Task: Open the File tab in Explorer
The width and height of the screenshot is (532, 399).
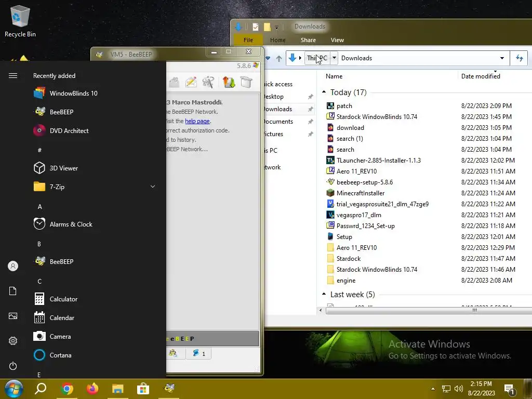Action: click(248, 40)
